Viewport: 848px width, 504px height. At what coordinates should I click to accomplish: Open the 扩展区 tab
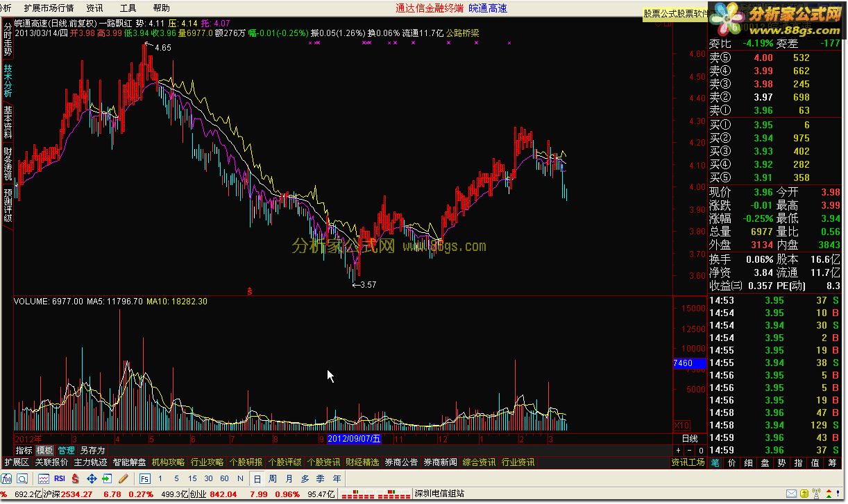click(17, 462)
